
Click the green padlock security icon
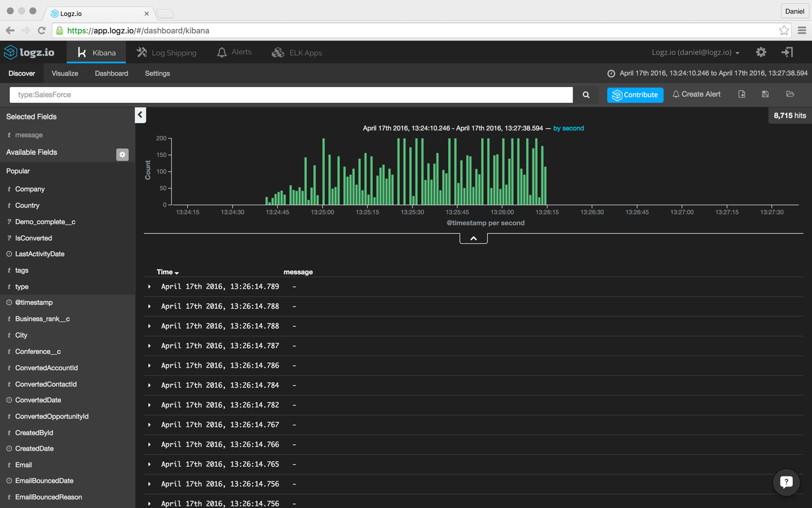click(x=60, y=30)
